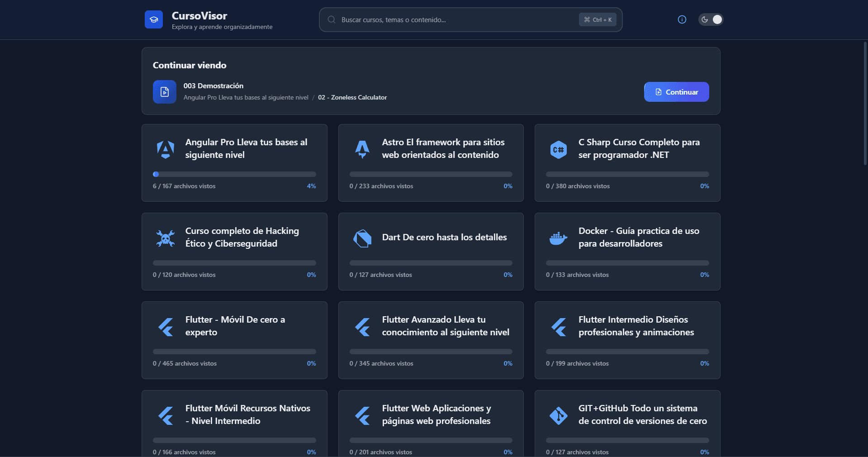Click the Hacking Ético skull icon
The width and height of the screenshot is (868, 457).
[166, 238]
